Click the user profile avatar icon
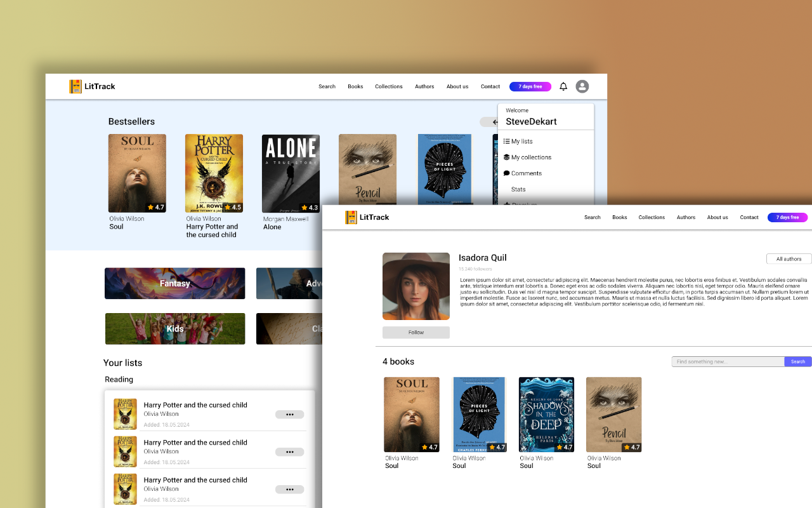The width and height of the screenshot is (812, 508). 582,86
